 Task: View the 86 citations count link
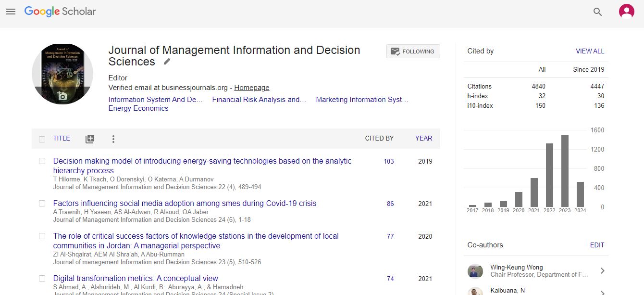(x=390, y=204)
